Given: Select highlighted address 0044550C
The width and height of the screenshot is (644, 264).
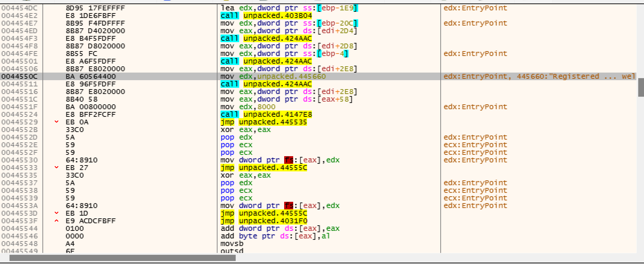Looking at the screenshot, I should [20, 76].
